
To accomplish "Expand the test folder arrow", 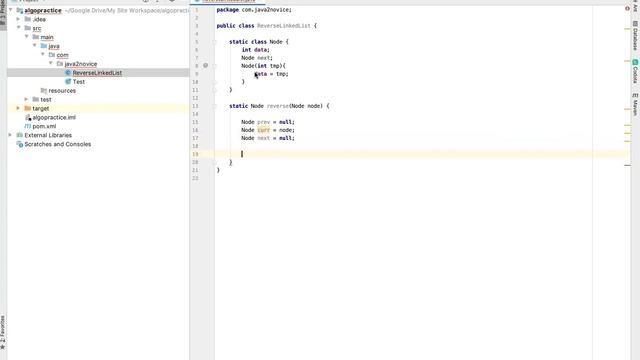I will tap(27, 99).
